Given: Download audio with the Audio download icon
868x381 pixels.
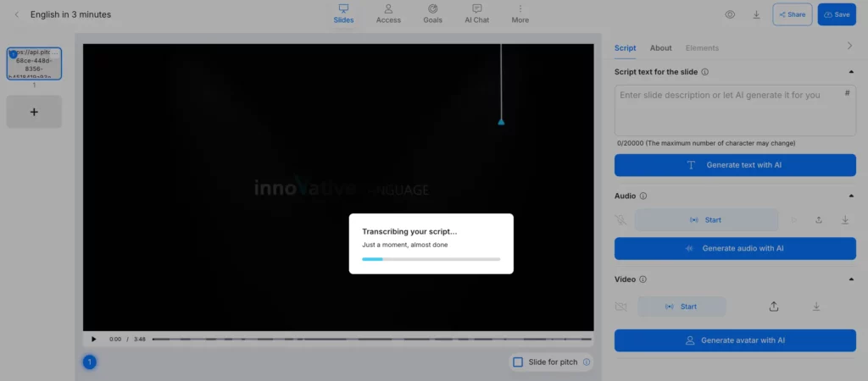Looking at the screenshot, I should coord(845,220).
